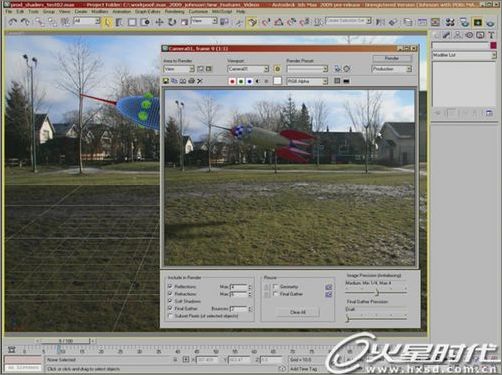Image resolution: width=502 pixels, height=375 pixels.
Task: Click the Reflections Max value field
Action: [x=239, y=287]
